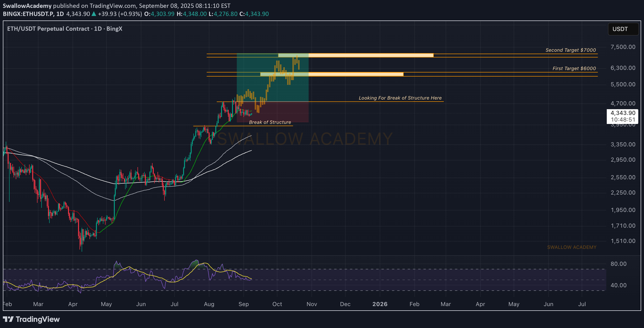Click the BINGX:ETHUSDT.P, 1D symbol text
The image size is (644, 328).
(x=33, y=14)
